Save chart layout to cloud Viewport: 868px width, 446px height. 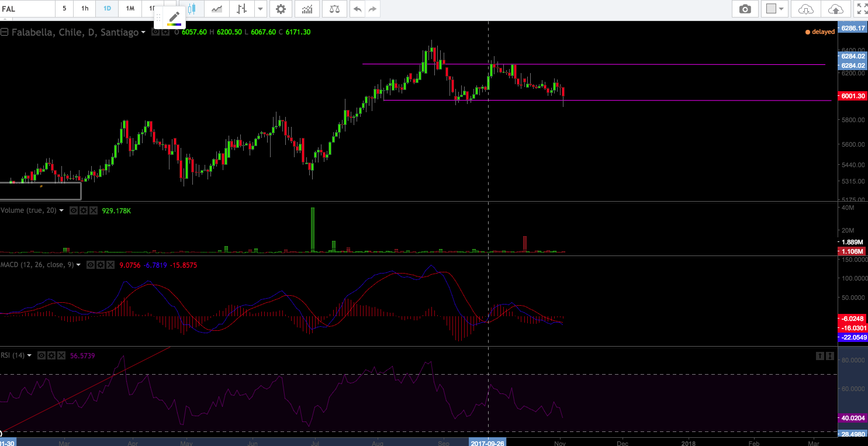(836, 9)
